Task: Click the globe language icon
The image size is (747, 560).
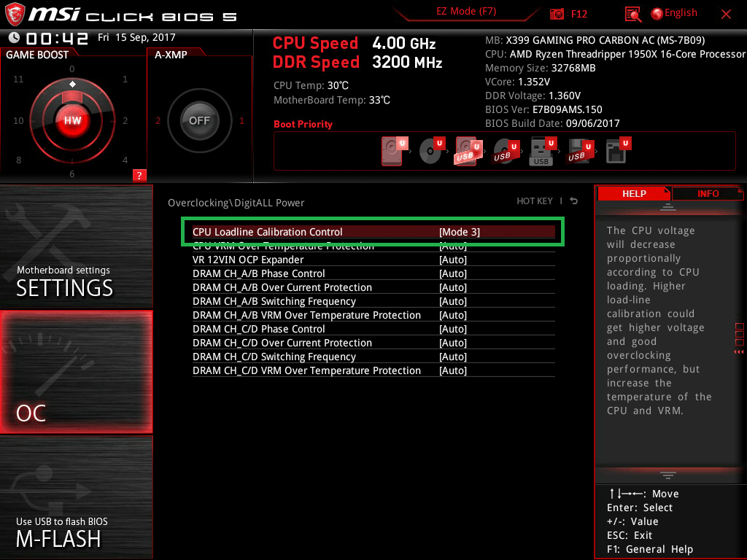Action: coord(657,14)
